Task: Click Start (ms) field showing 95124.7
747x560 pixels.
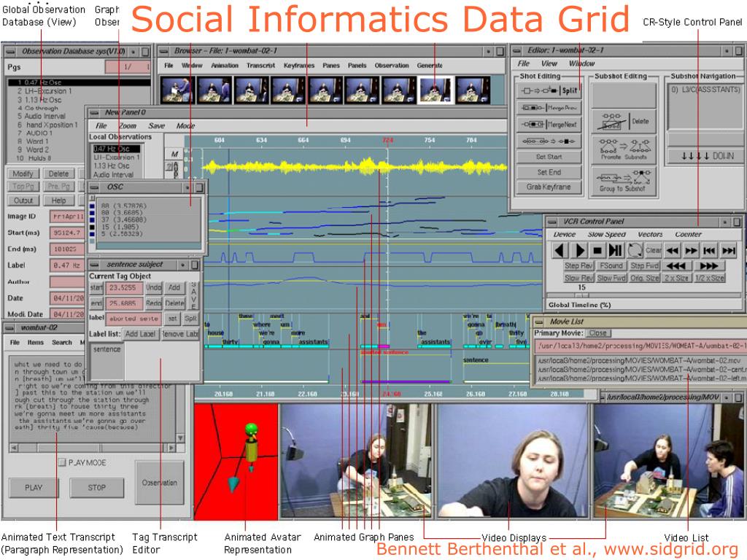Action: point(67,233)
